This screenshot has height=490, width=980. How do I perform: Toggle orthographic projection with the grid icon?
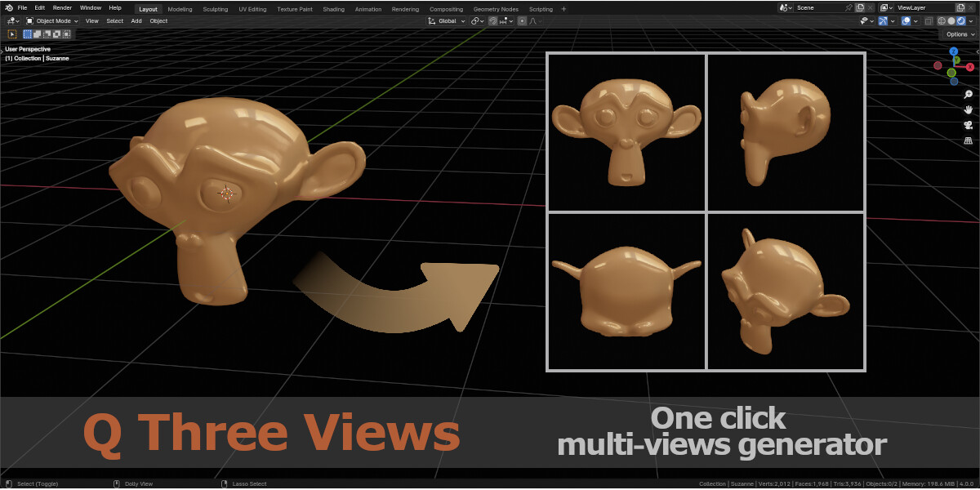pyautogui.click(x=968, y=140)
